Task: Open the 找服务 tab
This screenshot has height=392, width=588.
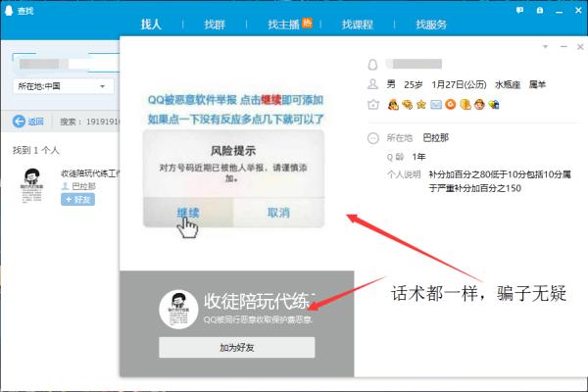Action: (431, 24)
